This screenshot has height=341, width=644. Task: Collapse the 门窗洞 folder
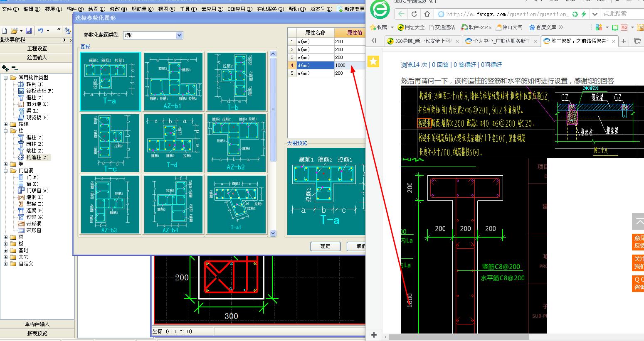click(x=6, y=171)
